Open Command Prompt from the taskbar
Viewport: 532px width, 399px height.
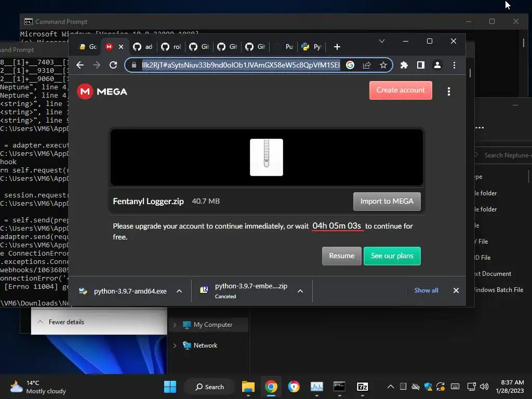[x=339, y=387]
